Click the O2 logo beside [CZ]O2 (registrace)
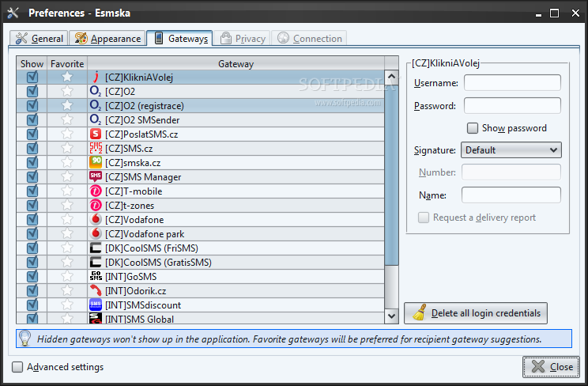The image size is (588, 386). click(96, 105)
